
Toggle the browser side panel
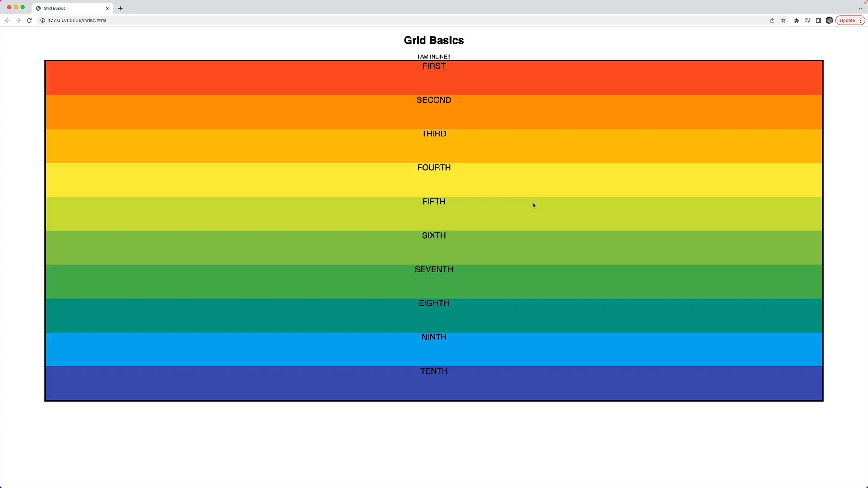click(818, 20)
